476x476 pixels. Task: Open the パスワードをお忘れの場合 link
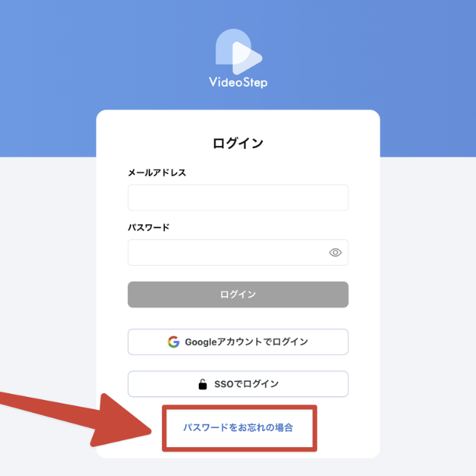(238, 427)
